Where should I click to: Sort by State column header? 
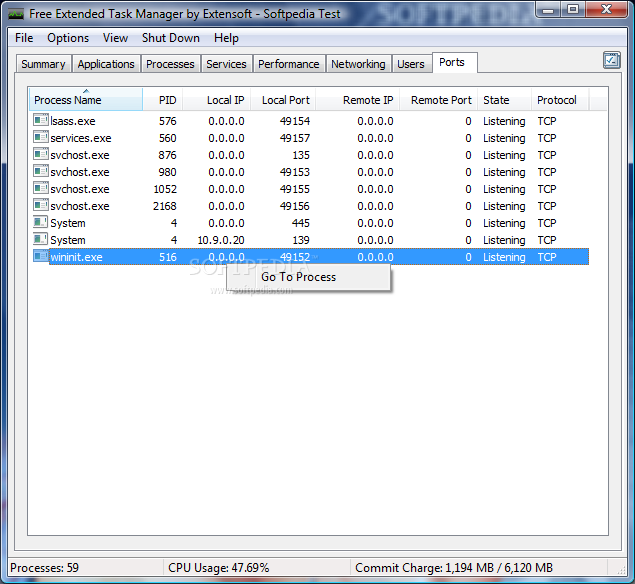pos(505,100)
